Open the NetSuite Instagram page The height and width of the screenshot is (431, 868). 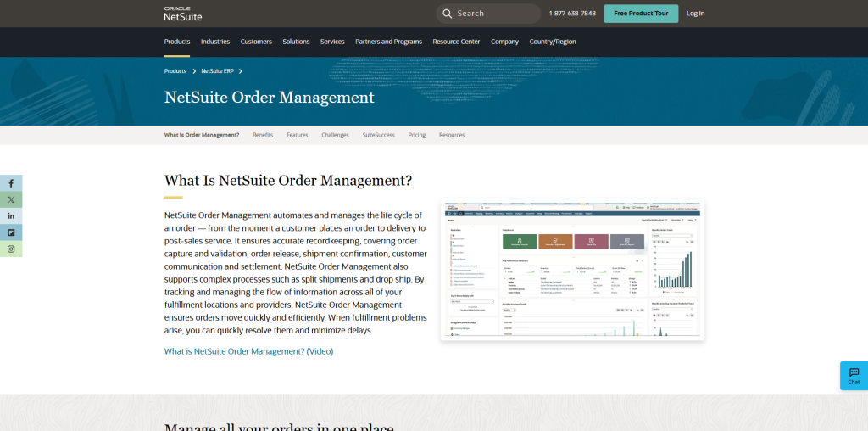click(x=11, y=249)
